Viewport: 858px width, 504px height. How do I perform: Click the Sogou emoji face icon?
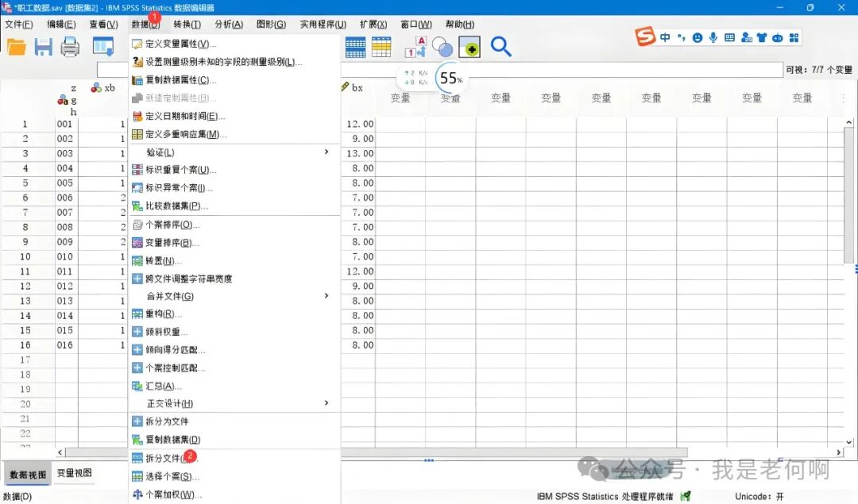(698, 37)
